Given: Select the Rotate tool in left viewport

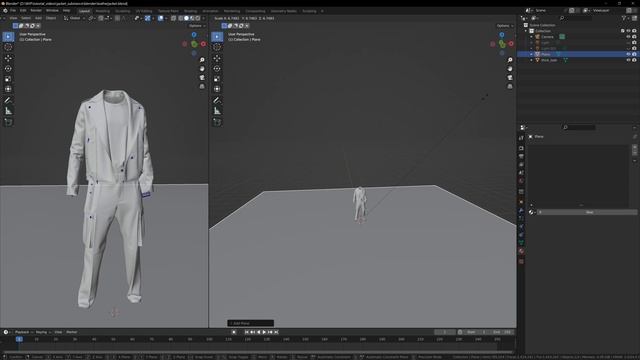Looking at the screenshot, I should [8, 69].
